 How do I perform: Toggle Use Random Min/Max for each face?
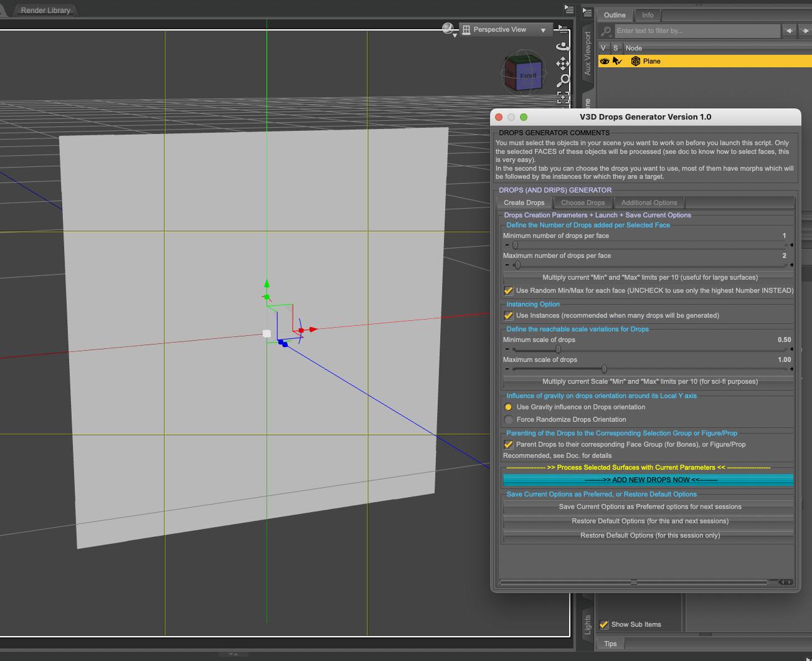tap(509, 291)
